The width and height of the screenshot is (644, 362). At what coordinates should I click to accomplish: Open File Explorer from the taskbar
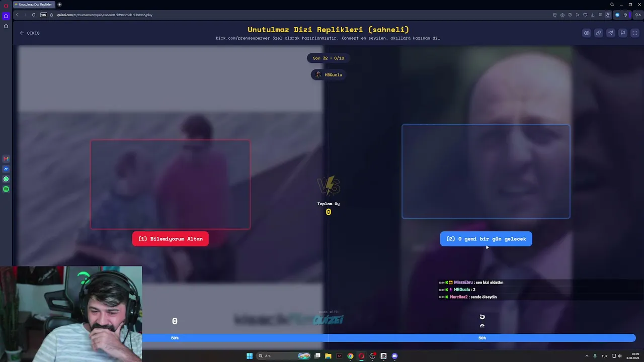pyautogui.click(x=328, y=356)
